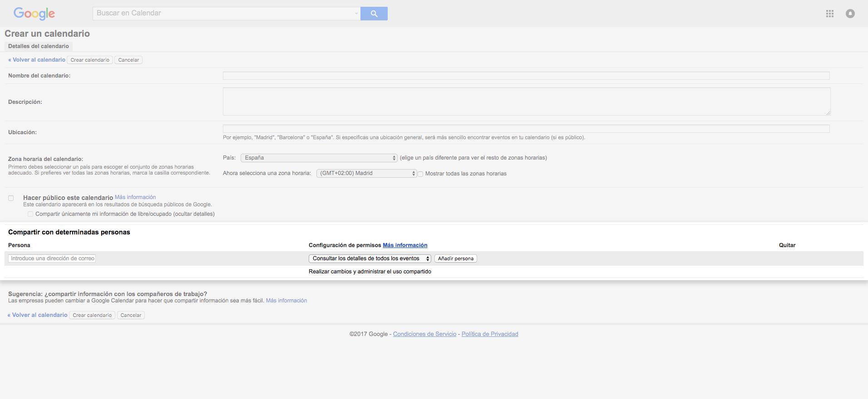Image resolution: width=868 pixels, height=399 pixels.
Task: Open Más información link beside Configuración de permisos
Action: (x=405, y=245)
